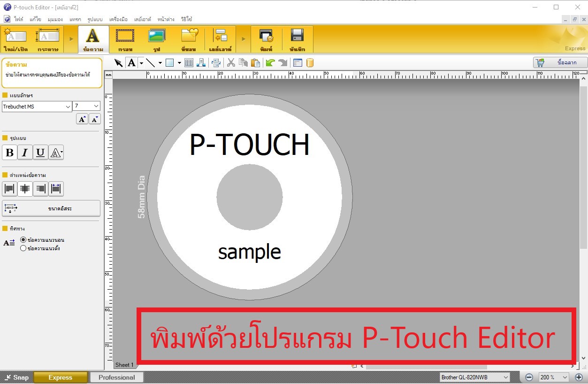Click the Buy labels (ซื้อฉลาก) button

(560, 62)
